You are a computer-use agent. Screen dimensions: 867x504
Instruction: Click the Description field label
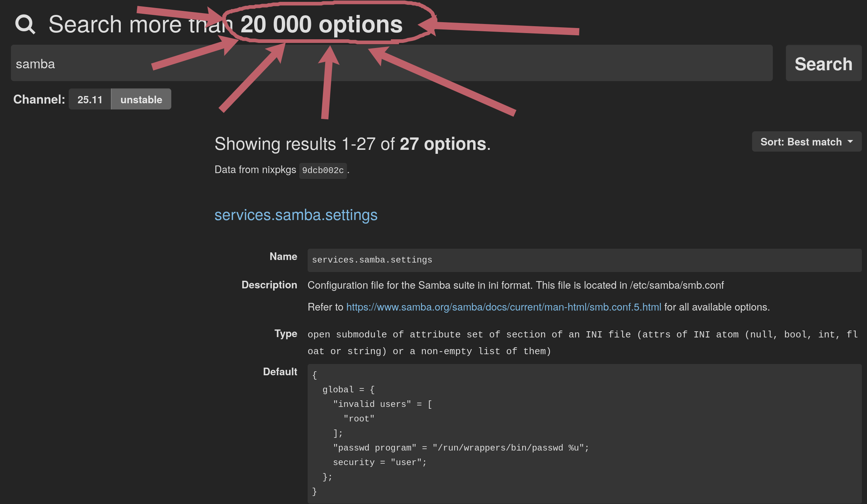pyautogui.click(x=269, y=285)
